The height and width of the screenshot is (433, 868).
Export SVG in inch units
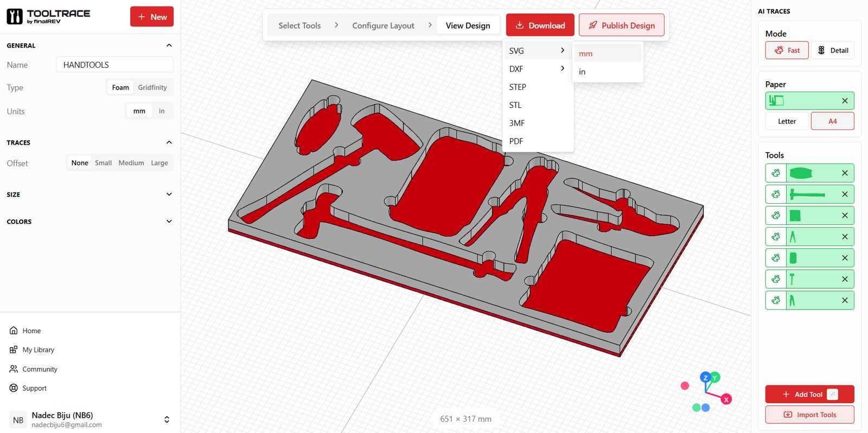[x=608, y=72]
